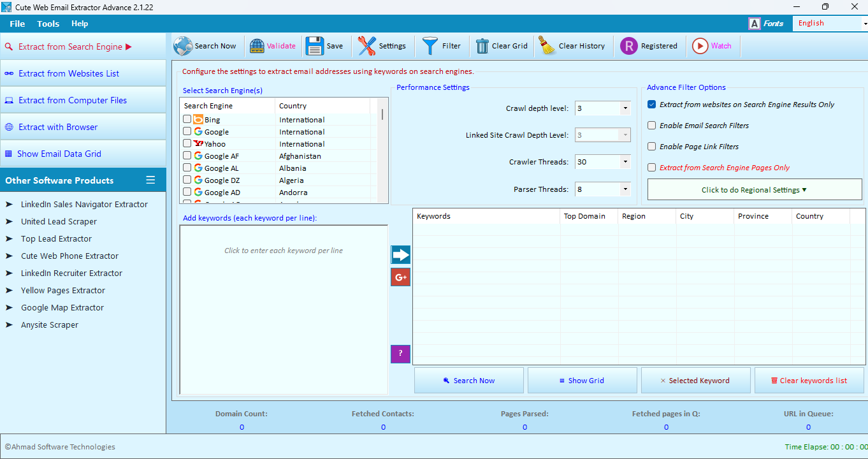Click the Fonts A icon

[x=755, y=24]
